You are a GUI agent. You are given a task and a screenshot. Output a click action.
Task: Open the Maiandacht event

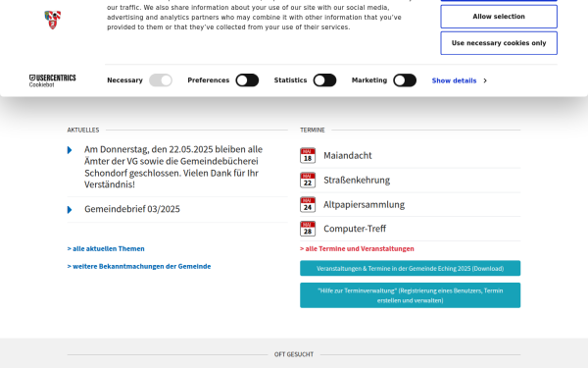click(348, 155)
